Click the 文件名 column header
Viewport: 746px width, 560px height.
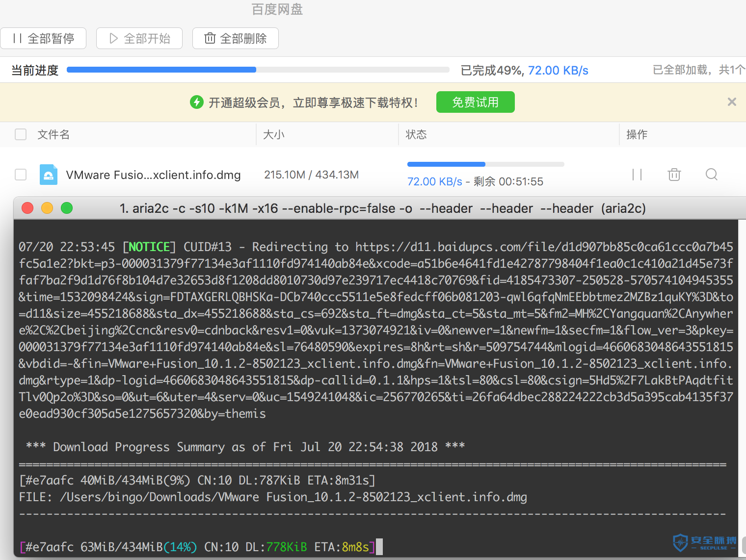click(53, 134)
